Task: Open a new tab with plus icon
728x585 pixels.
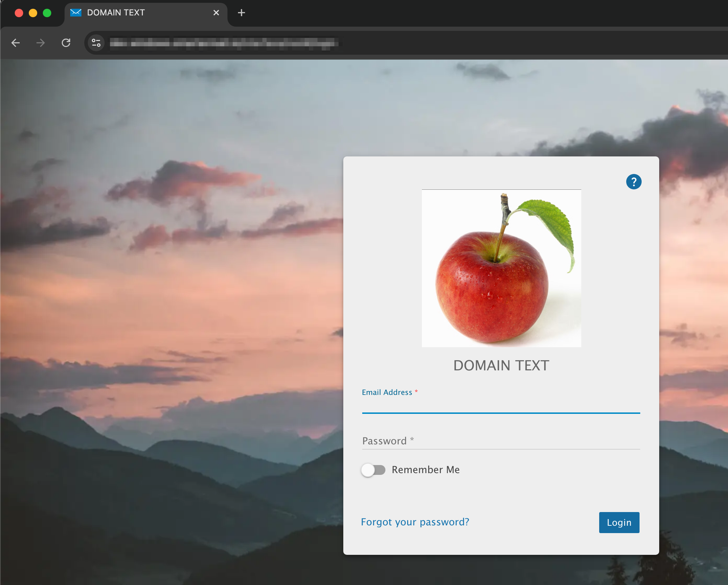Action: tap(241, 13)
